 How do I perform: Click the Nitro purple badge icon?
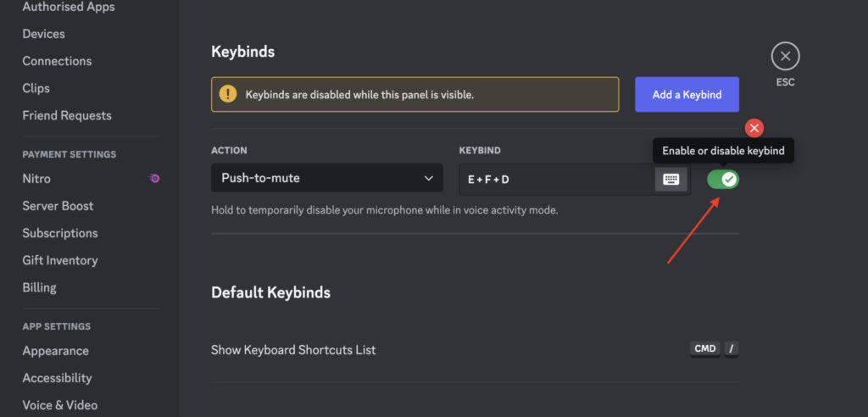coord(154,178)
